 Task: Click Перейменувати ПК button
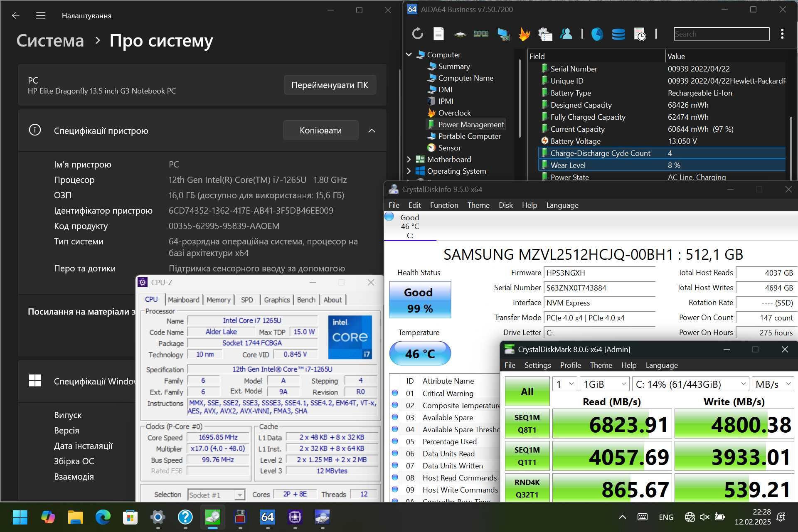click(330, 85)
